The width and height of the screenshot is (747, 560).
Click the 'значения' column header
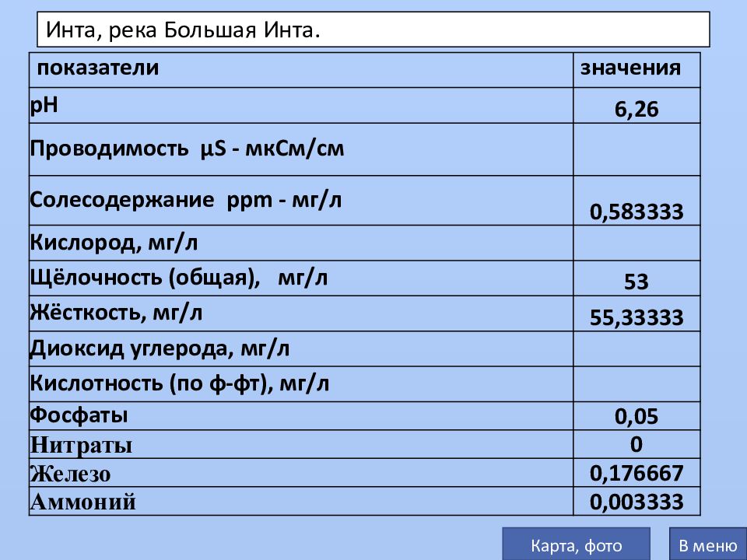pos(630,68)
